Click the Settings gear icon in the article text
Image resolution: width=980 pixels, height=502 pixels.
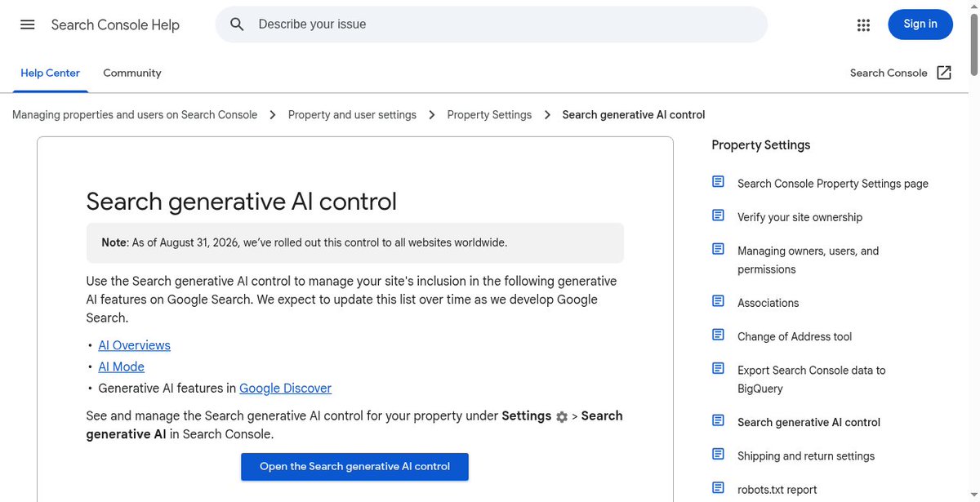[x=562, y=416]
